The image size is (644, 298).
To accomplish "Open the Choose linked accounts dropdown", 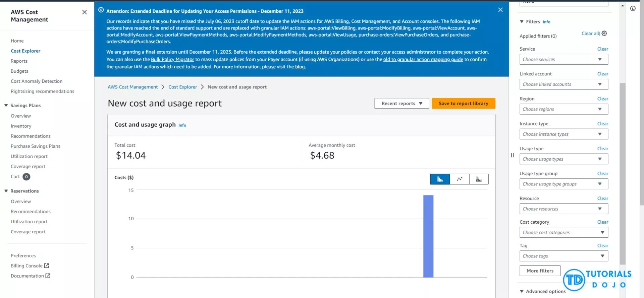I will pos(563,84).
